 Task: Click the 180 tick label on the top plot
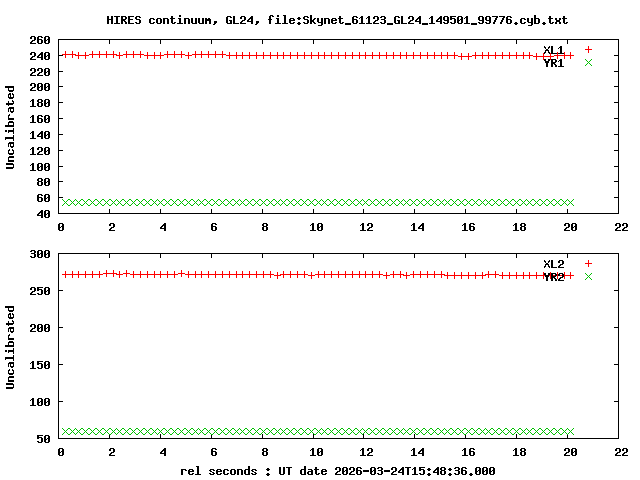click(x=40, y=103)
